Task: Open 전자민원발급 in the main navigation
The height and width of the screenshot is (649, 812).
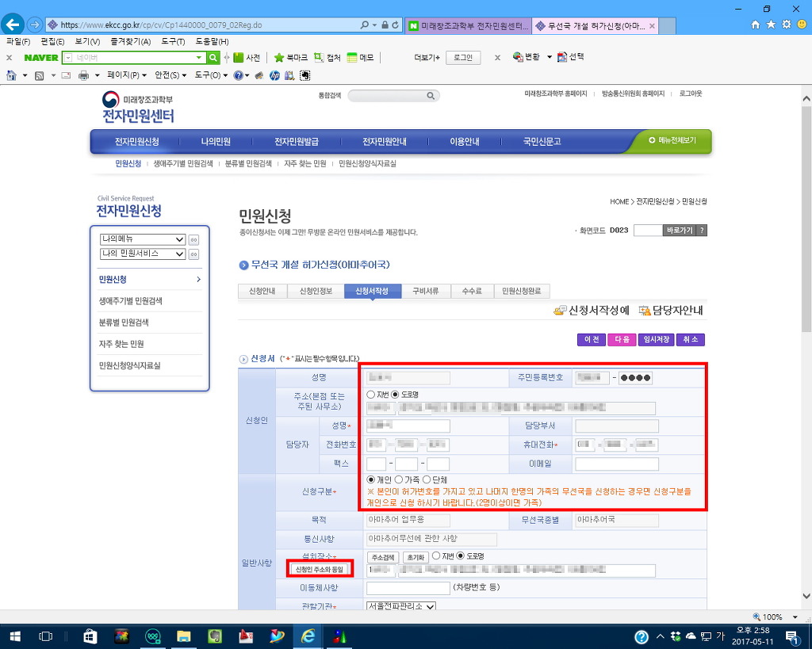Action: point(297,142)
